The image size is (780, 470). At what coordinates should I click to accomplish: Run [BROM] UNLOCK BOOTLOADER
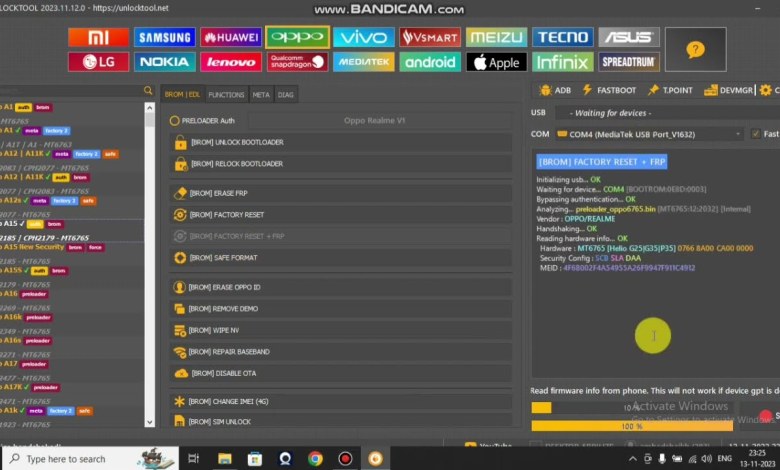[340, 142]
